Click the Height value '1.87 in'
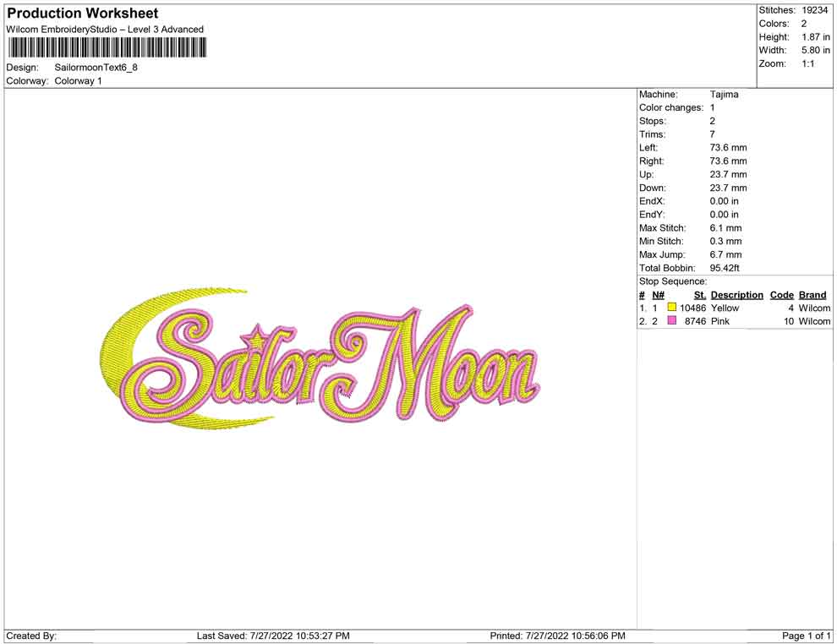837x644 pixels. tap(816, 37)
